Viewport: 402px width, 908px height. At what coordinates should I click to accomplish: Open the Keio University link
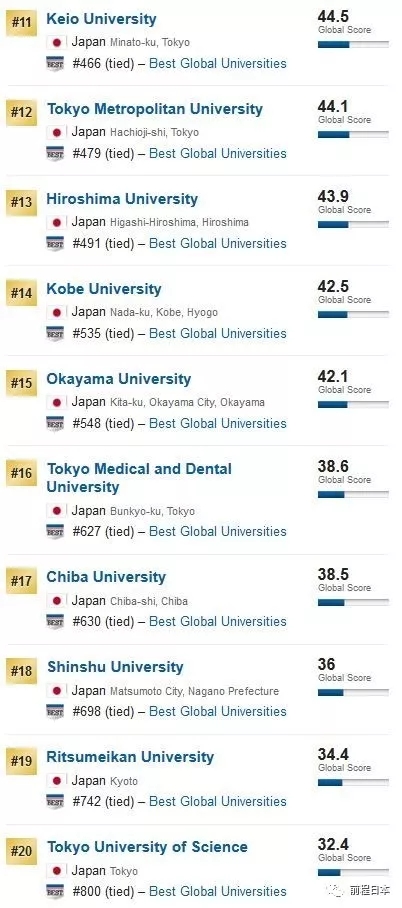(x=101, y=19)
